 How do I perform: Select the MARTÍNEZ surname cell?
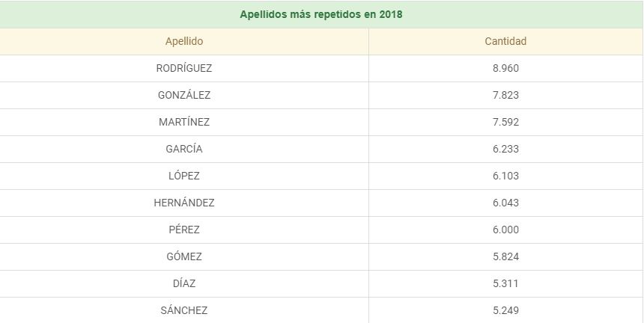(x=184, y=122)
